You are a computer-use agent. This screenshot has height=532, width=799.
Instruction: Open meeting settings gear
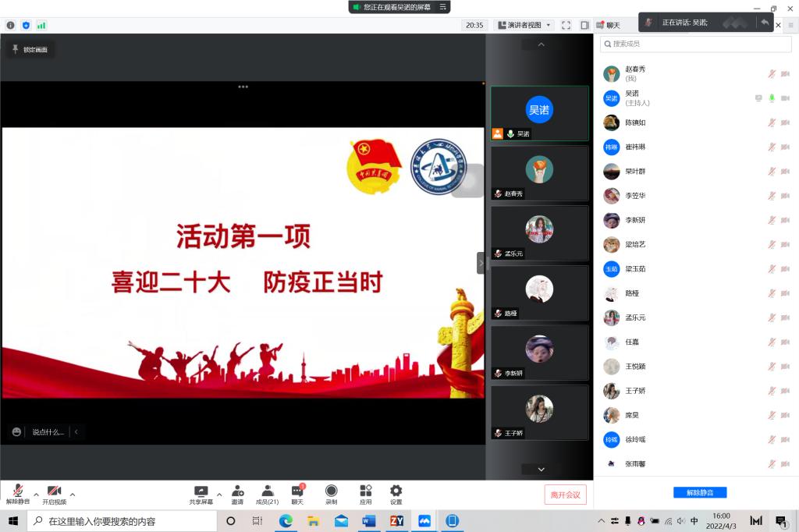tap(396, 493)
